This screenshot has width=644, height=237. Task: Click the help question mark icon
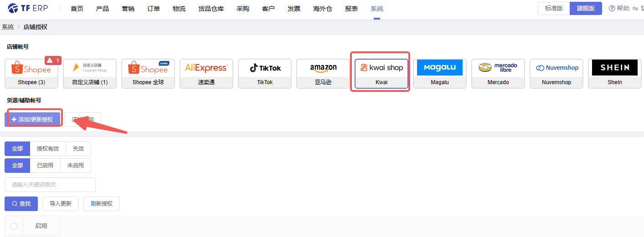(612, 9)
